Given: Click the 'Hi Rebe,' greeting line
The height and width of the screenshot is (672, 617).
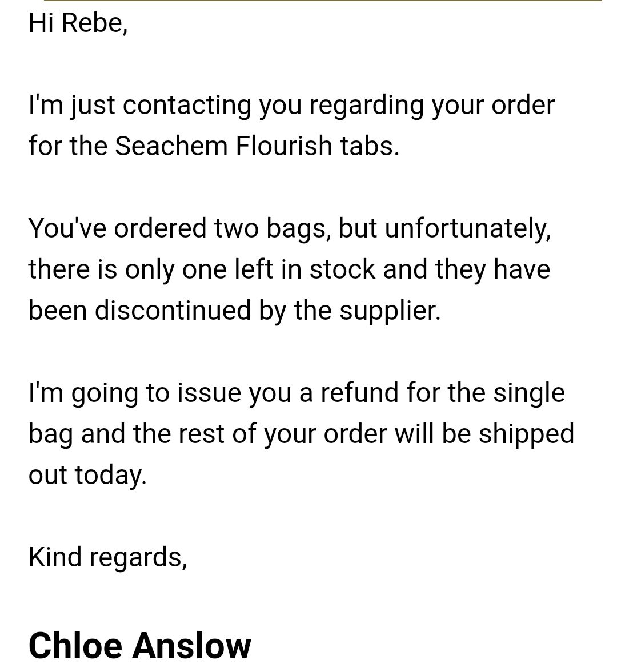Looking at the screenshot, I should (x=78, y=23).
